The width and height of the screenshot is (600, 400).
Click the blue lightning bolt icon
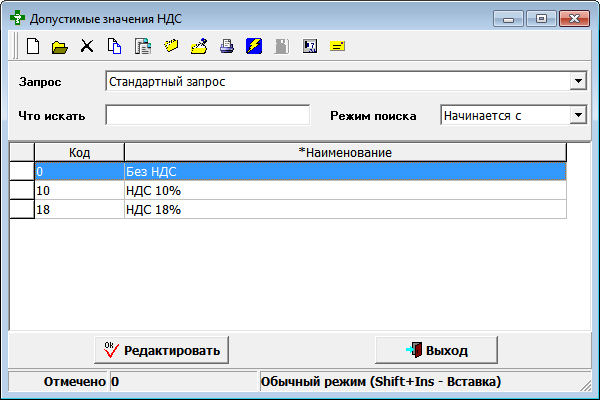click(x=254, y=46)
